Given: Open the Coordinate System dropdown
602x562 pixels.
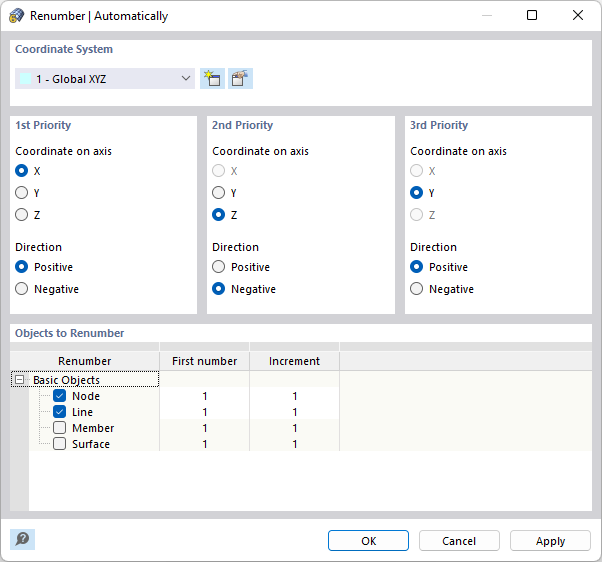Looking at the screenshot, I should coord(185,79).
